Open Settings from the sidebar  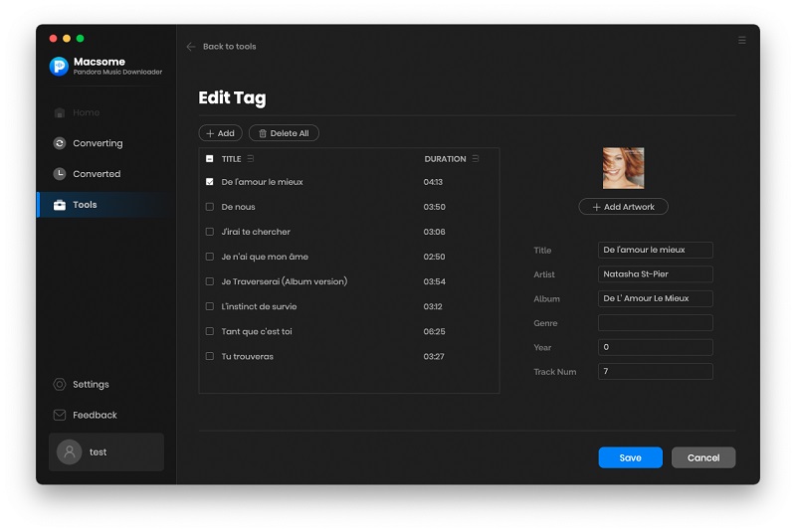click(x=91, y=385)
